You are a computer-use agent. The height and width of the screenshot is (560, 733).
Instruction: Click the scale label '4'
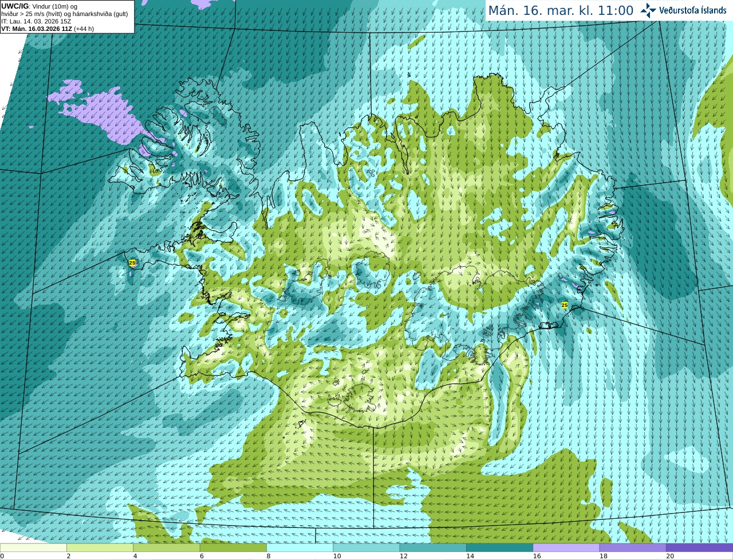pyautogui.click(x=135, y=556)
